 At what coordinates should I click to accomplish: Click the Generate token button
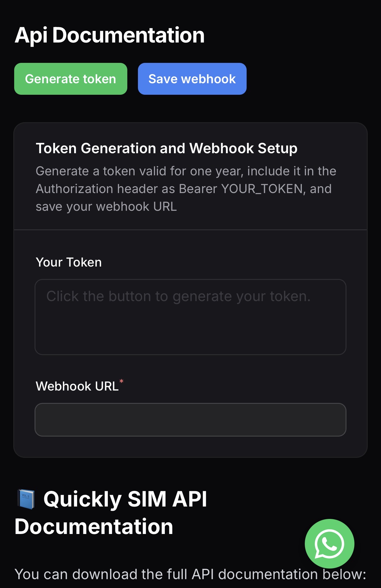click(x=71, y=79)
